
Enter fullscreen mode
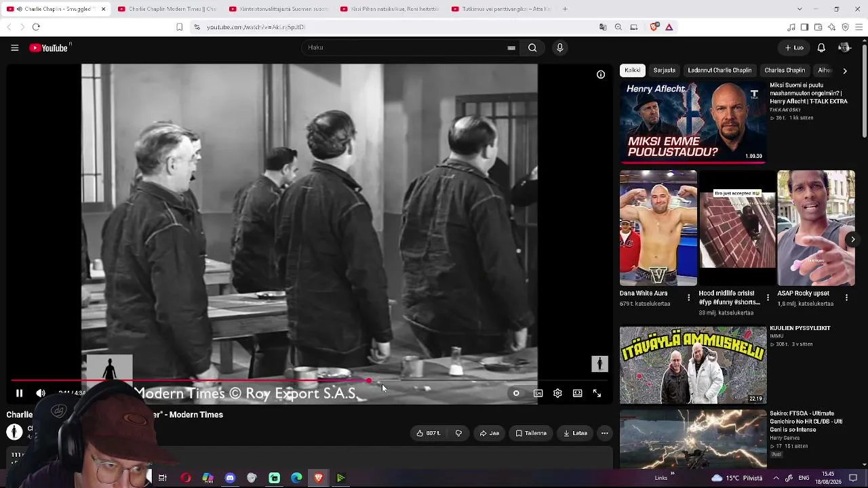pos(597,393)
